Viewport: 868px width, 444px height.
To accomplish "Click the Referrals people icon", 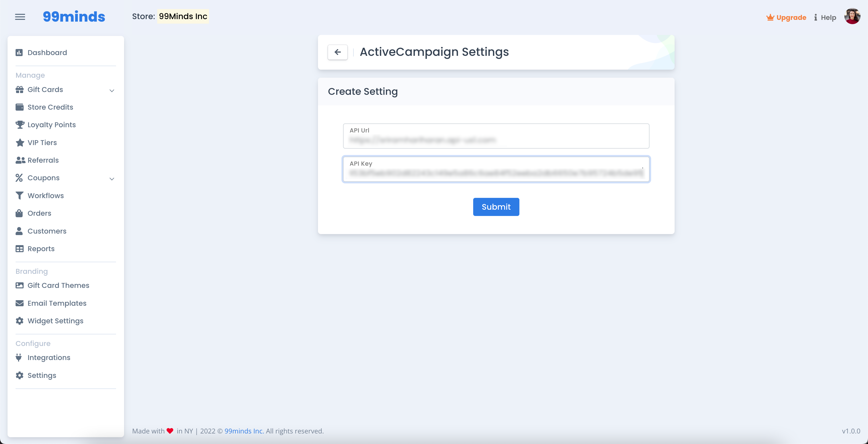I will coord(20,160).
